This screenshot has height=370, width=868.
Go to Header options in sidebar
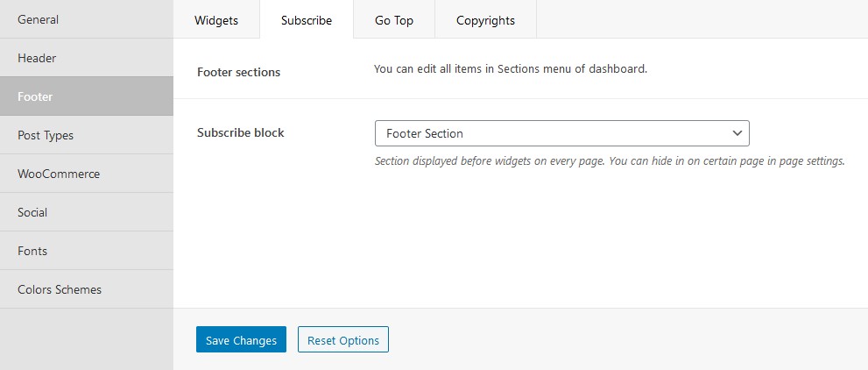(x=87, y=58)
